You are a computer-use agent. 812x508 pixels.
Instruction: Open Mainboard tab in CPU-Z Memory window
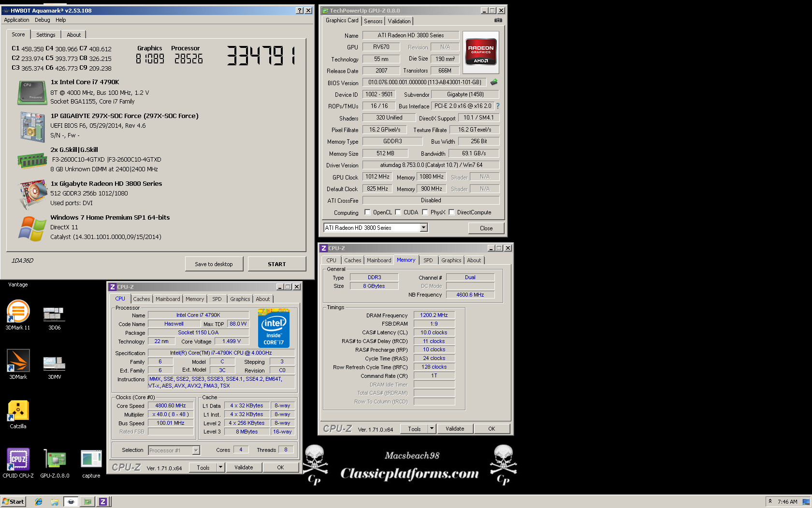[379, 260]
